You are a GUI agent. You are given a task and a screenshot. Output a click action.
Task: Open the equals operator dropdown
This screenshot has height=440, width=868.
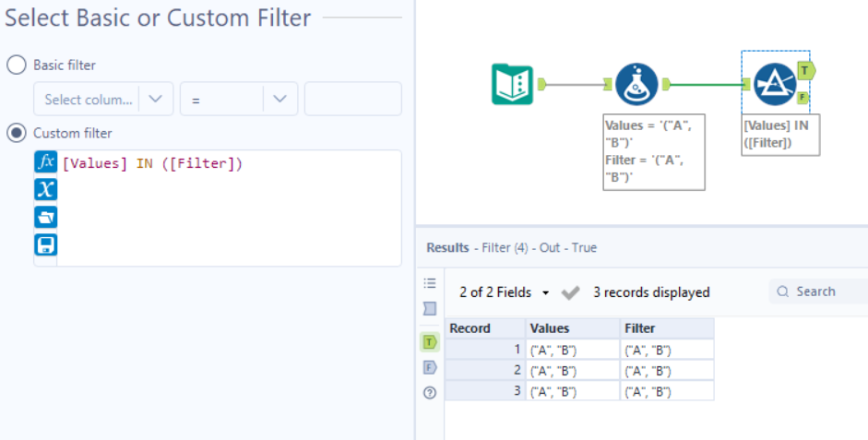coord(239,99)
